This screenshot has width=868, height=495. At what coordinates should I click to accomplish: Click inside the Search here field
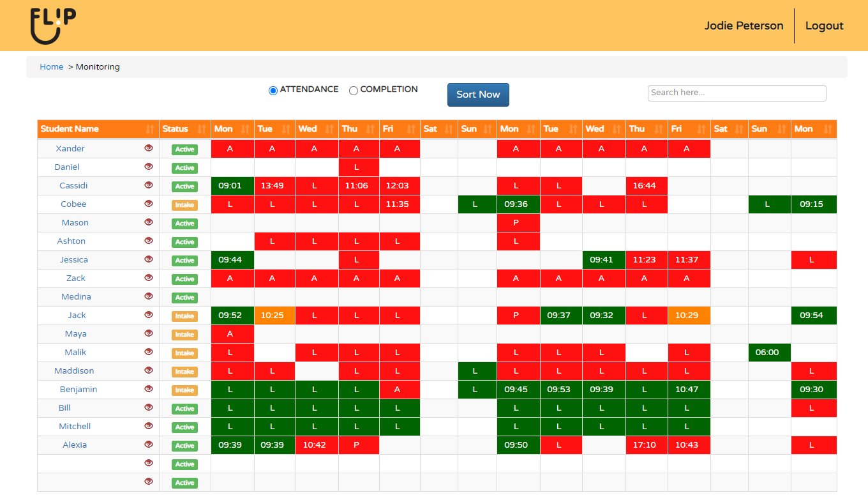point(737,93)
